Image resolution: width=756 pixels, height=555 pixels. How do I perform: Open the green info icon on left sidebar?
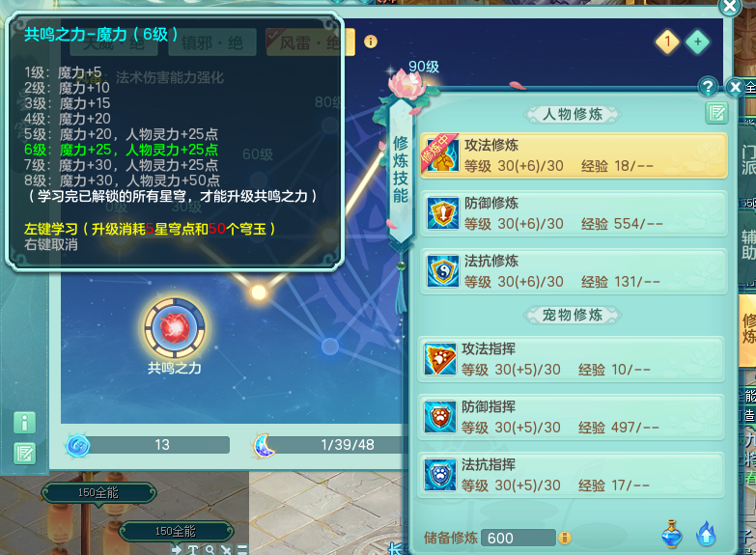(24, 423)
